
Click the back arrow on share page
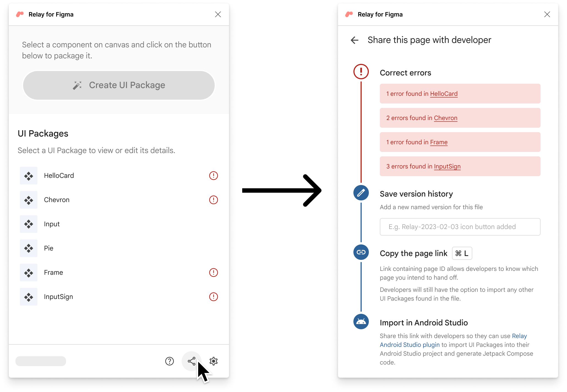tap(354, 40)
